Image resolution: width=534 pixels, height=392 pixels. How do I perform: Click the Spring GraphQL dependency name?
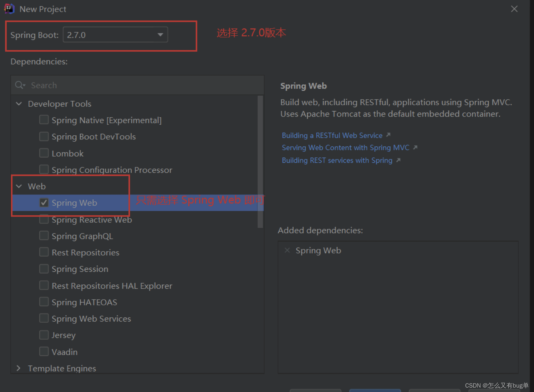click(82, 236)
